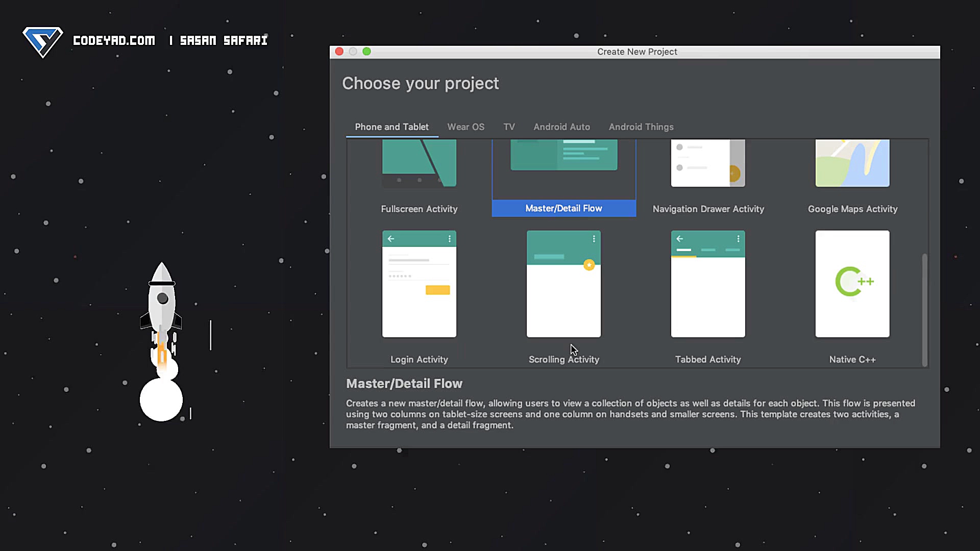Switch to the Wear OS tab
This screenshot has height=551, width=980.
465,127
